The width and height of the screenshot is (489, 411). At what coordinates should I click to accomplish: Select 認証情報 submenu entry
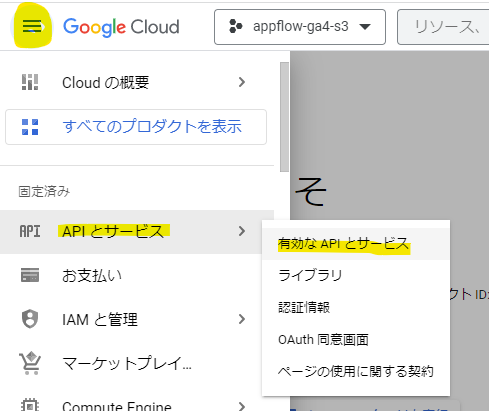(356, 308)
